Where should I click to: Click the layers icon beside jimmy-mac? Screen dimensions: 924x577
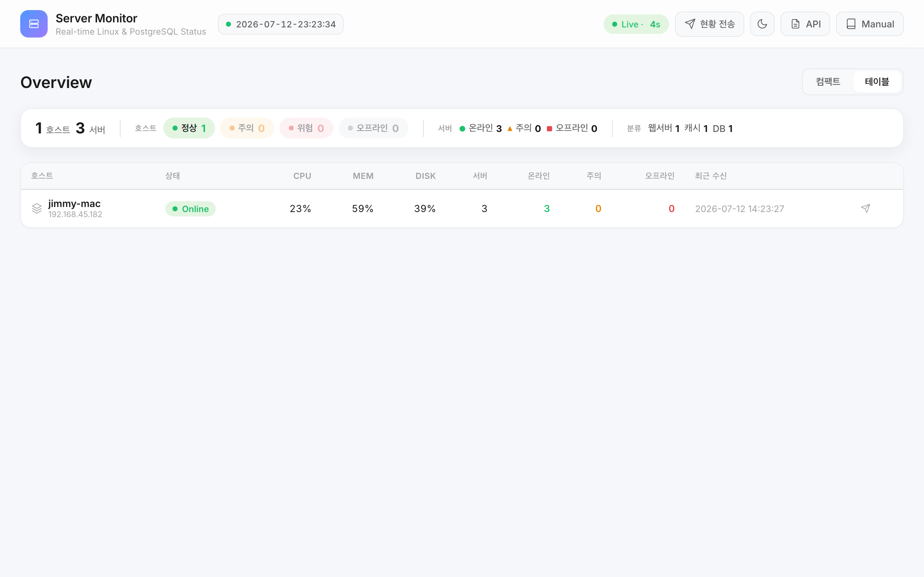pyautogui.click(x=37, y=208)
